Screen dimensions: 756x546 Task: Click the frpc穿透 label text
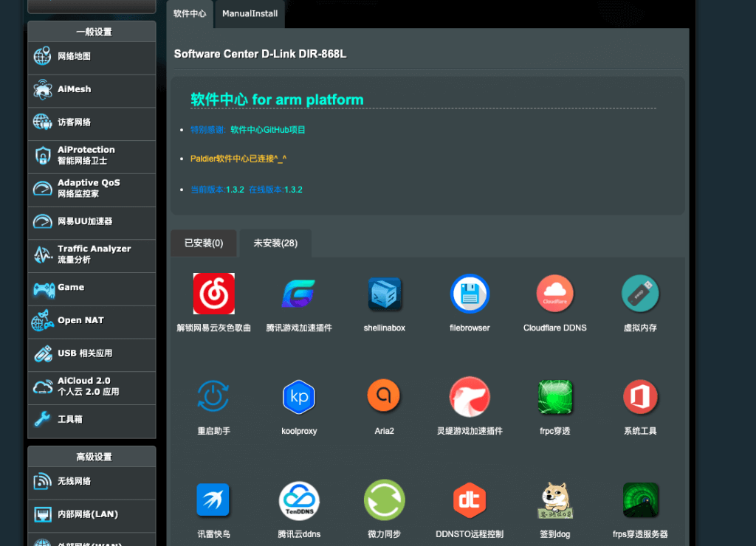coord(555,431)
